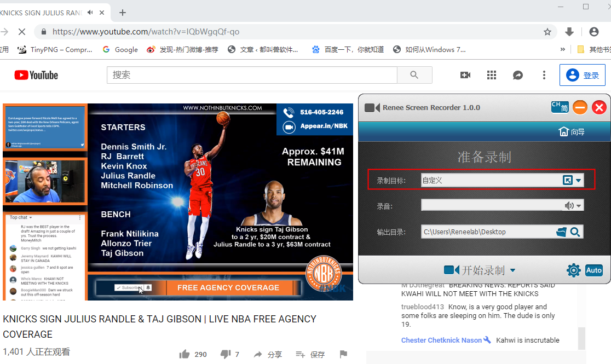Open the 百度一下，你就知道 bookmark
The image size is (611, 364).
[x=348, y=49]
